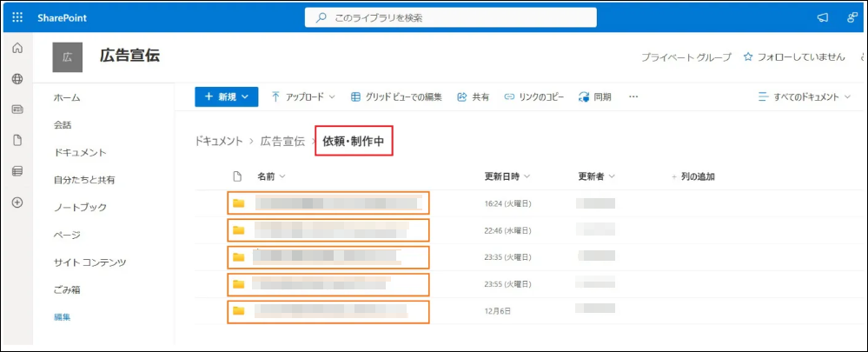Click the star フォローしていません button
The width and height of the screenshot is (868, 352).
[794, 57]
